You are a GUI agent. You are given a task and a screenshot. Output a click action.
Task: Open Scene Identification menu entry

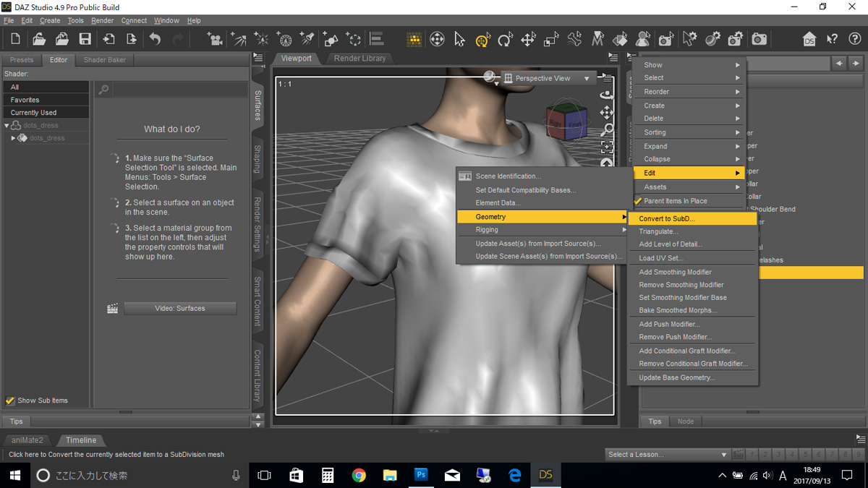click(542, 176)
